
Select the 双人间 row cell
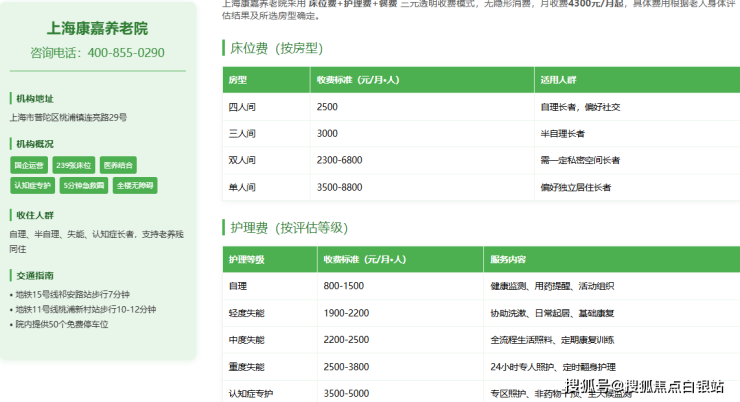click(266, 160)
